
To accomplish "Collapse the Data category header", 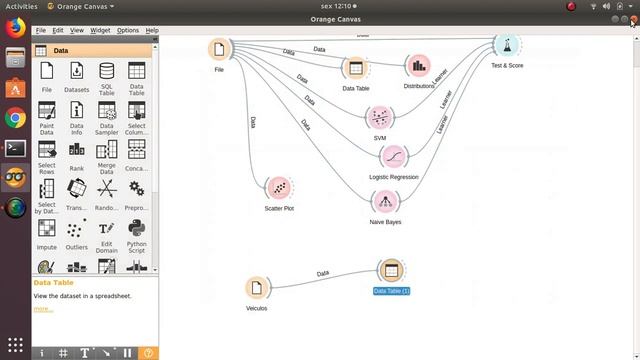I will [x=92, y=51].
